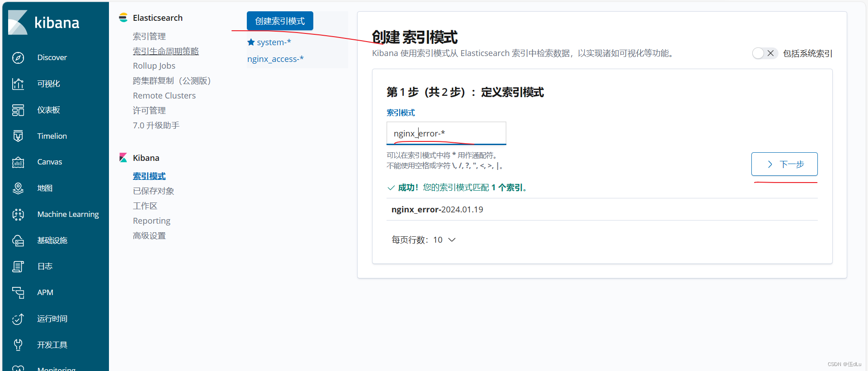
Task: Open the nginx_access-* index pattern
Action: 275,59
